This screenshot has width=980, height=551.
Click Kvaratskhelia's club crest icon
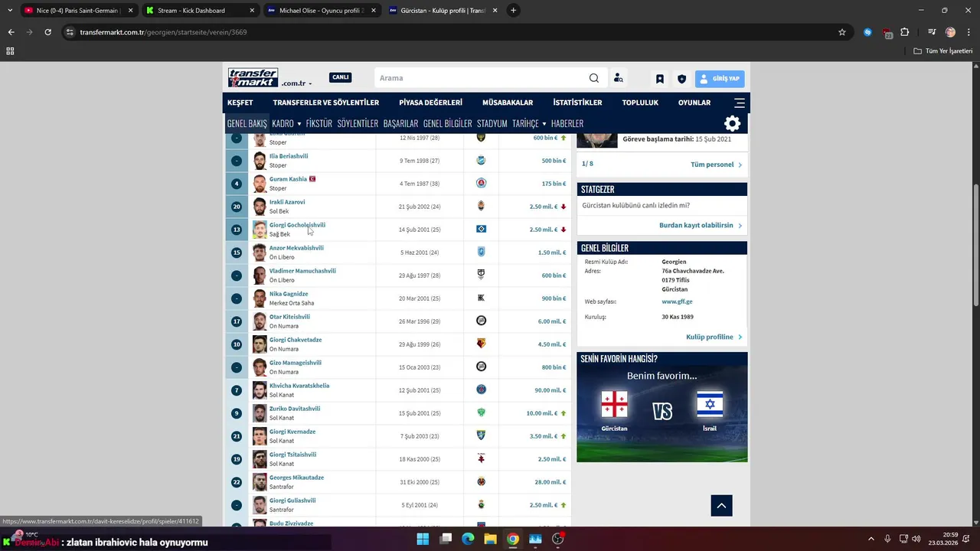click(x=481, y=390)
